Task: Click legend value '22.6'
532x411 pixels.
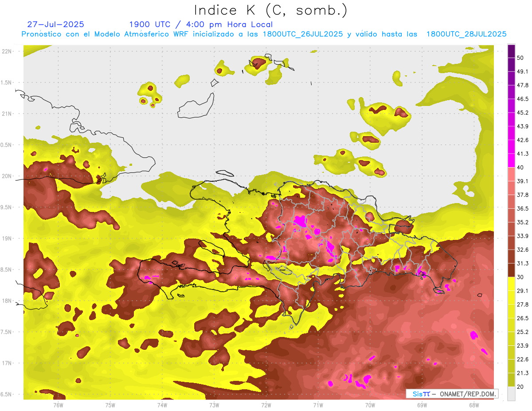Action: point(523,360)
